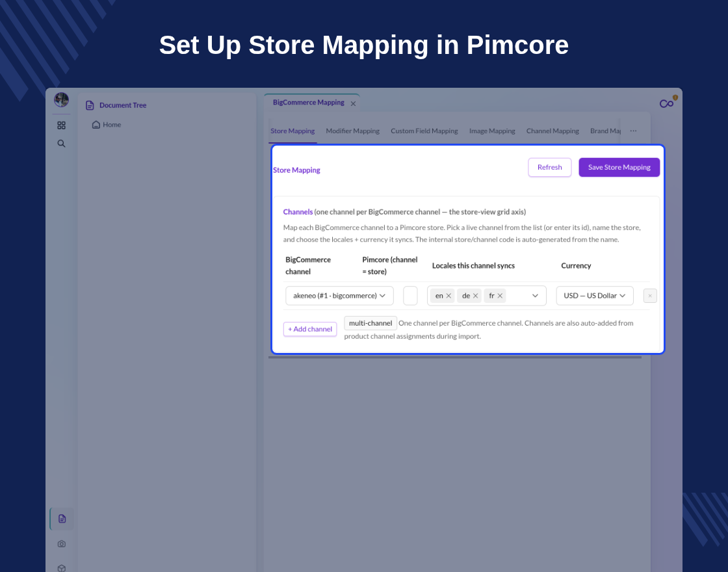This screenshot has width=728, height=572.
Task: Remove the de locale tag
Action: [475, 296]
